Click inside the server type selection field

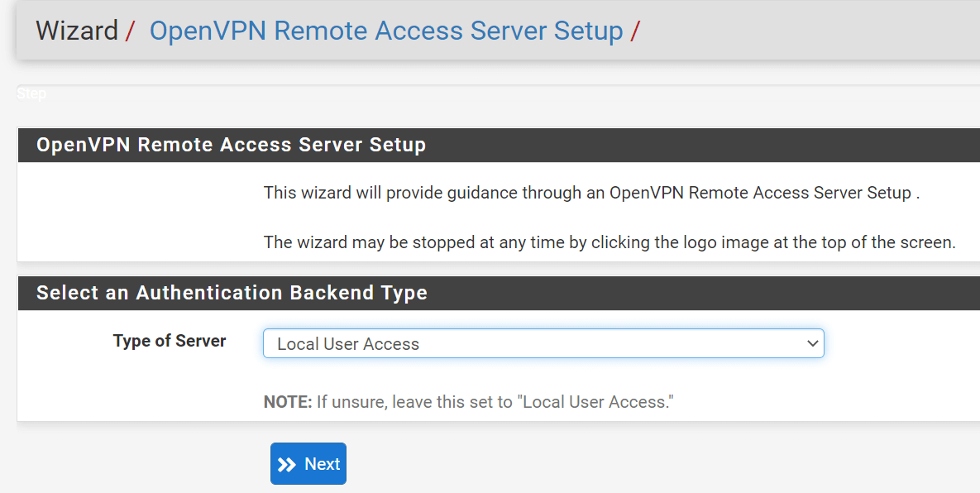(x=496, y=342)
